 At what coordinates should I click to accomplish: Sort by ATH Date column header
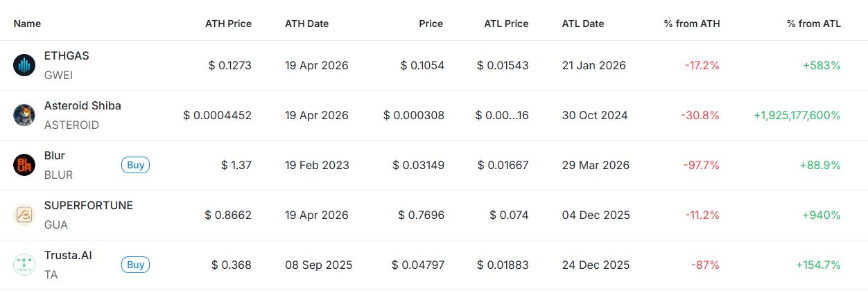tap(306, 24)
